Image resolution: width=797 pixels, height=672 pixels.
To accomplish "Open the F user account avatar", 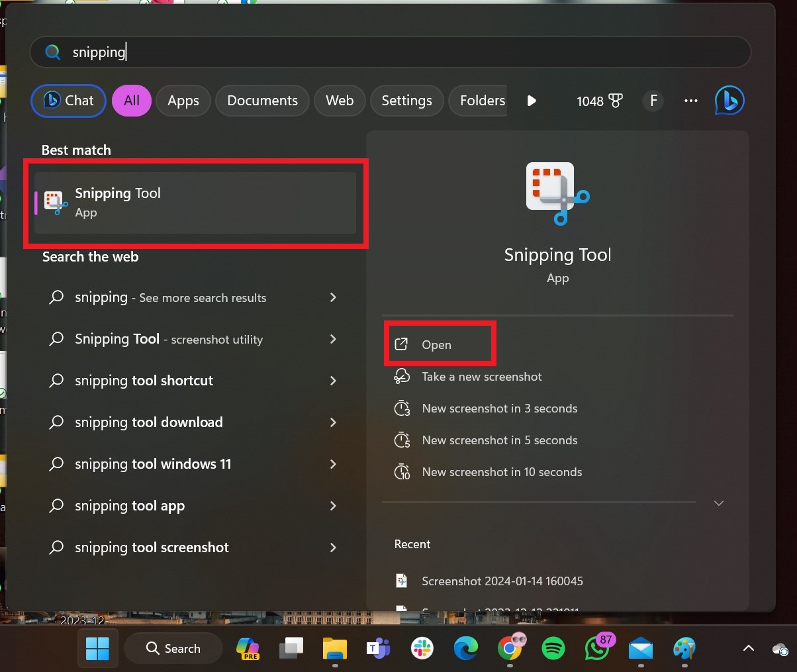I will (653, 101).
